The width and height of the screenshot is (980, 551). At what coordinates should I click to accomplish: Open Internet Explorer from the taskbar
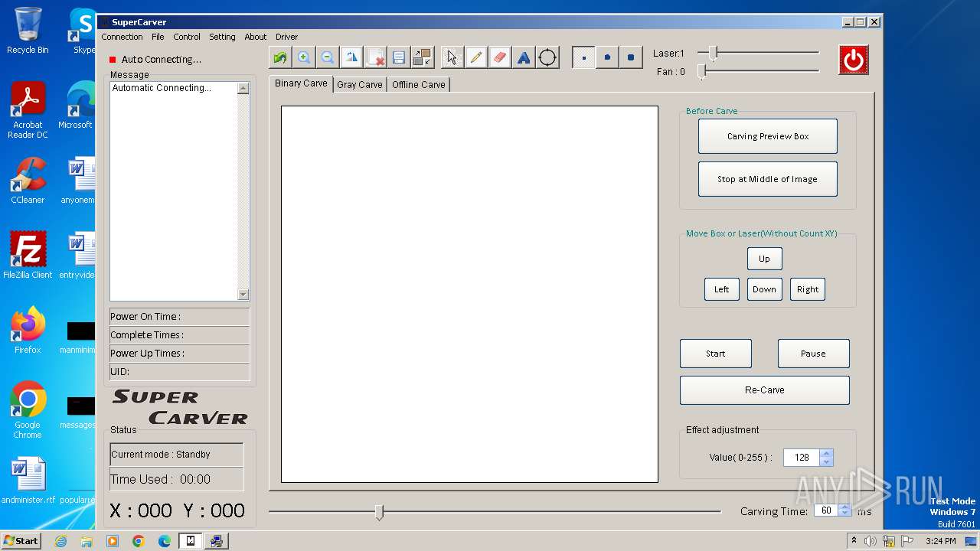[x=61, y=541]
